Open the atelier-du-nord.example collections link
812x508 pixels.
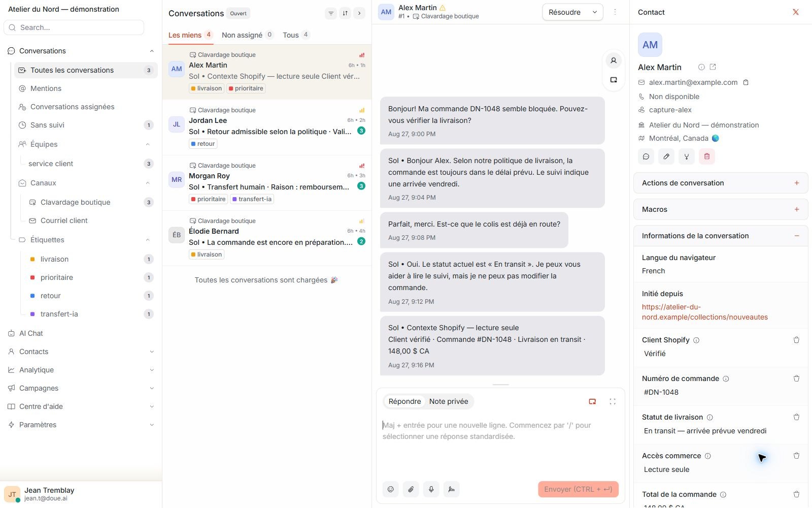(x=704, y=312)
